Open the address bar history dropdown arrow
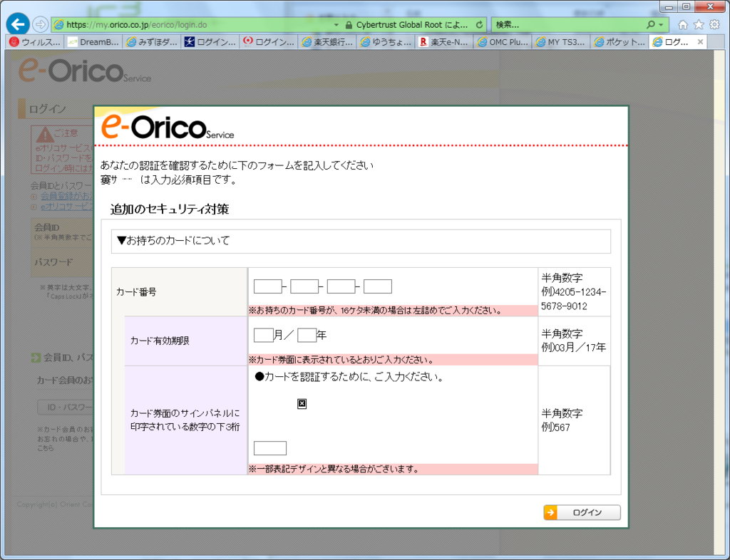Viewport: 730px width, 560px height. point(336,25)
